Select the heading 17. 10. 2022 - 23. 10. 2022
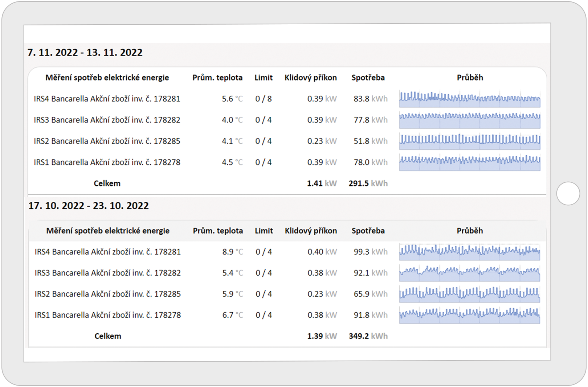 [89, 206]
